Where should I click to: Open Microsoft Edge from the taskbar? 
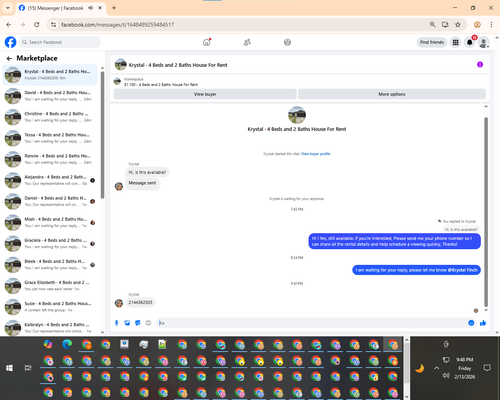[67, 344]
